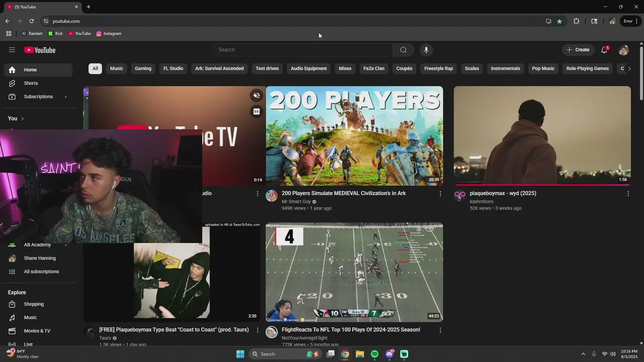The image size is (644, 362).
Task: Open the notifications bell
Action: (x=604, y=50)
